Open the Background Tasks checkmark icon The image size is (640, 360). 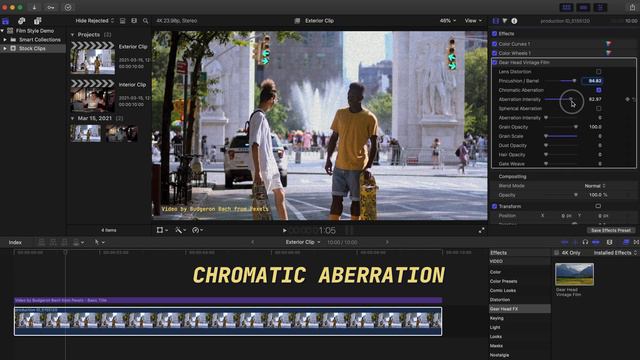coord(68,7)
